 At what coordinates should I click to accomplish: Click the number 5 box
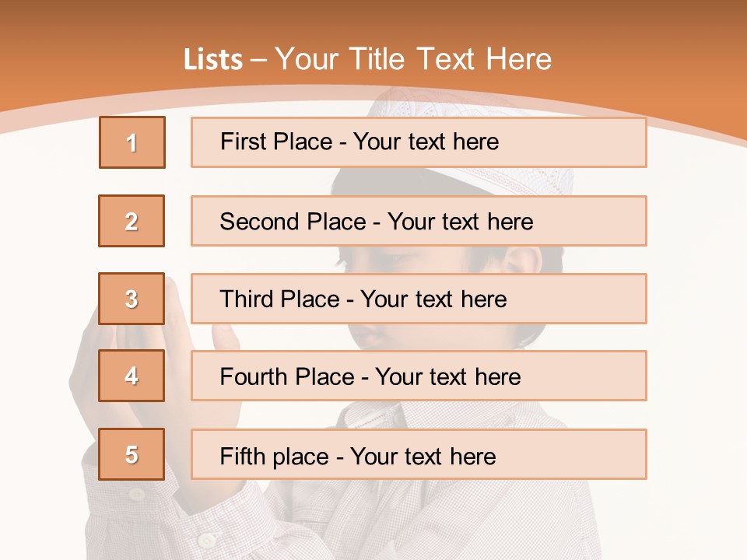coord(132,454)
